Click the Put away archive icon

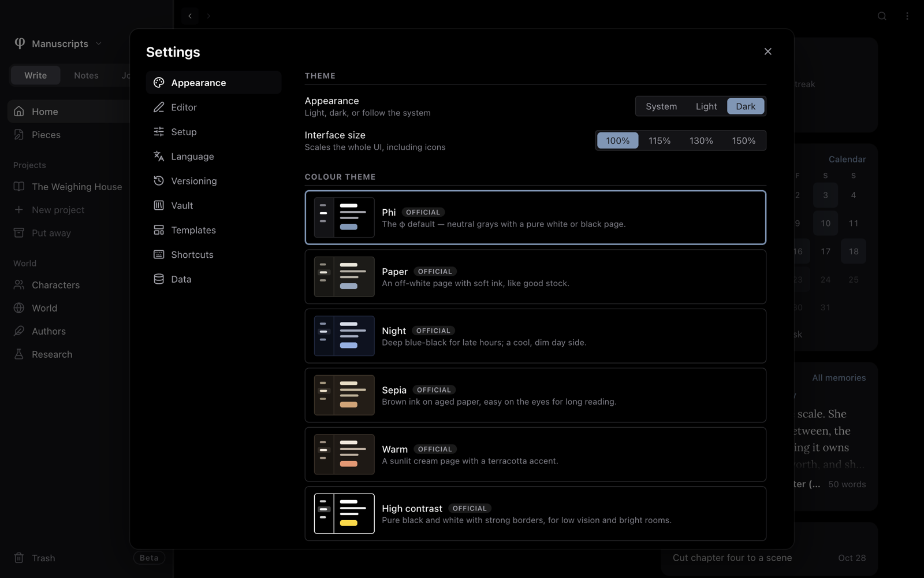(19, 233)
